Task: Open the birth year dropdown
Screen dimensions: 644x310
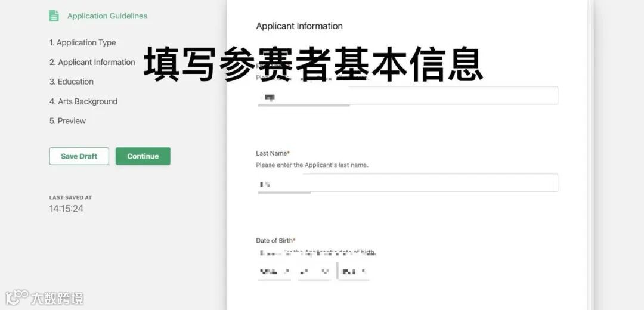Action: pyautogui.click(x=354, y=272)
